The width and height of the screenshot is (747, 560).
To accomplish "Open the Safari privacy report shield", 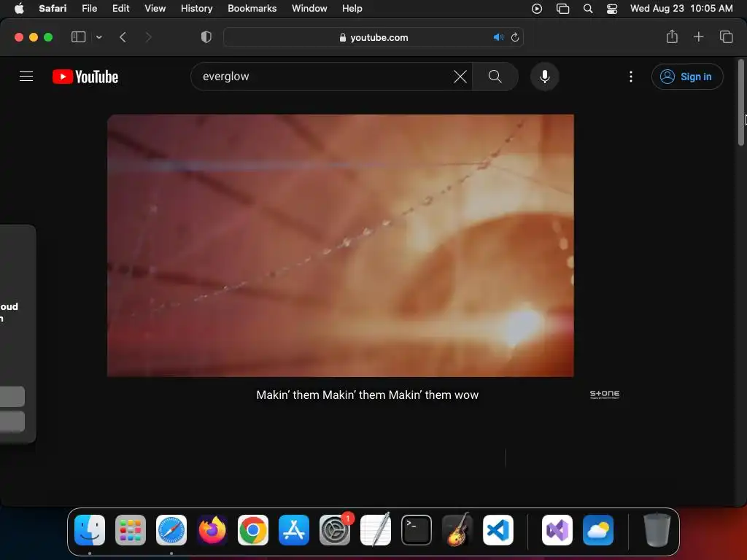I will pyautogui.click(x=206, y=37).
